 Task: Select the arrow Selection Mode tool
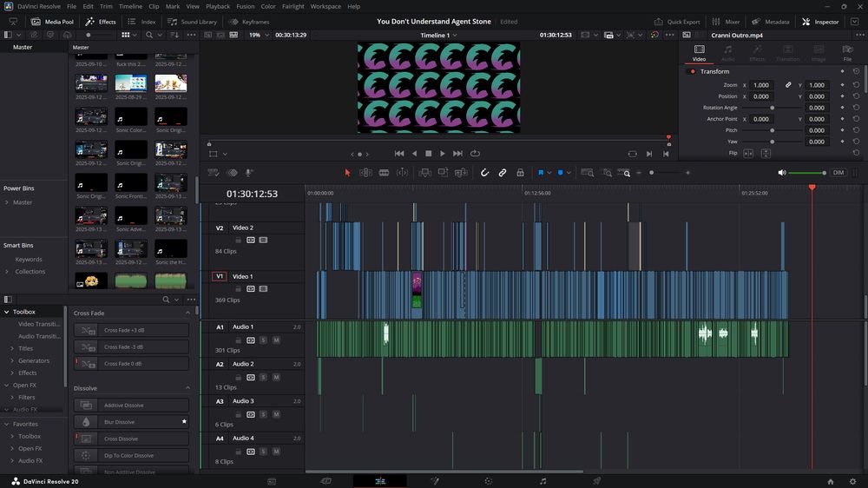pyautogui.click(x=347, y=173)
